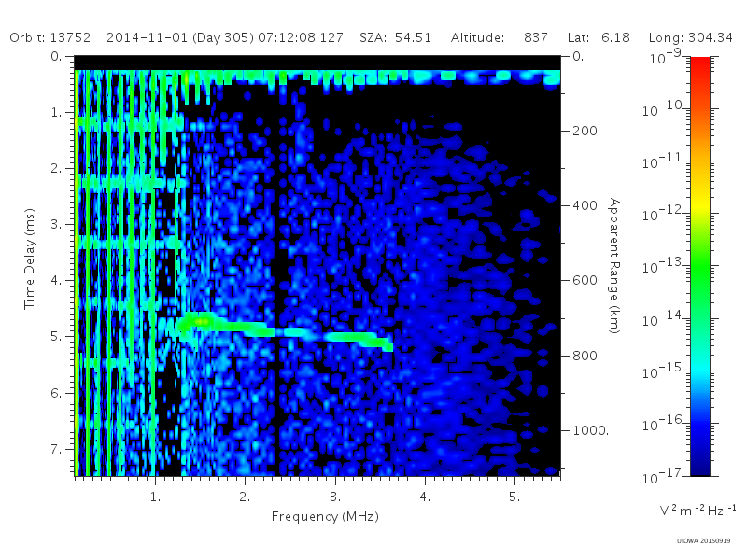The width and height of the screenshot is (747, 560).
Task: Click the 3. tick on the frequency axis
Action: point(335,497)
